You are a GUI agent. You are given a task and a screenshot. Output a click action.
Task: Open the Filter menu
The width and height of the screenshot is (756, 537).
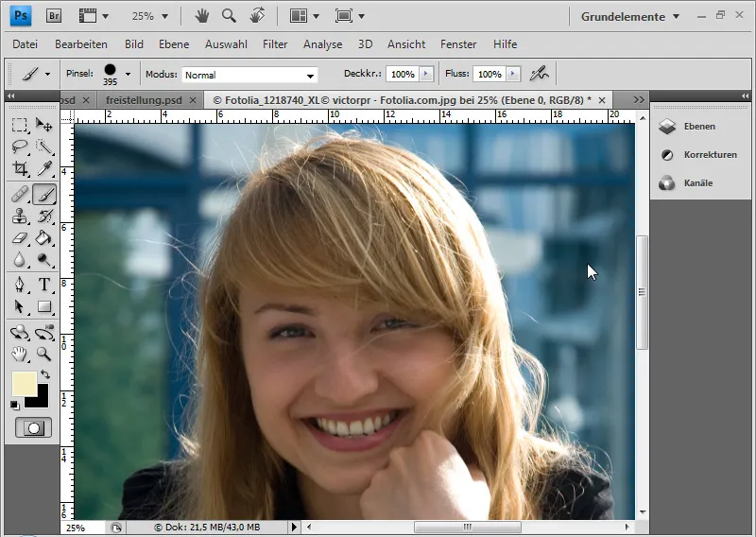tap(275, 44)
